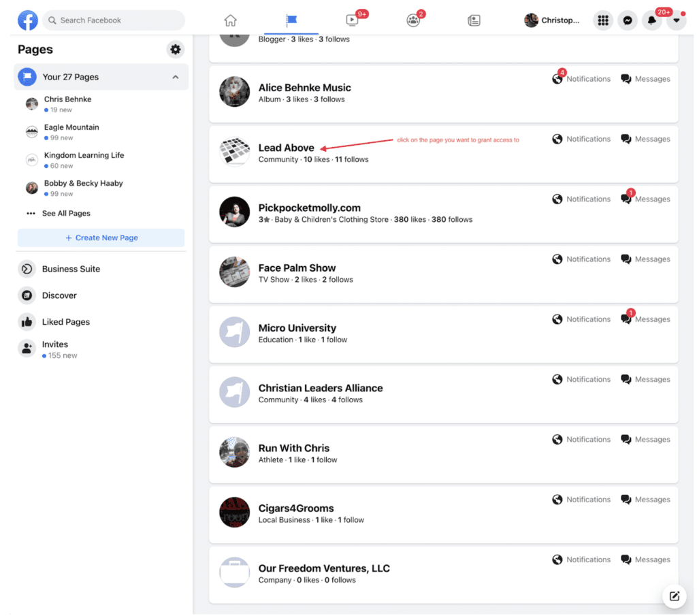
Task: Open Micro University Notifications
Action: coord(581,319)
